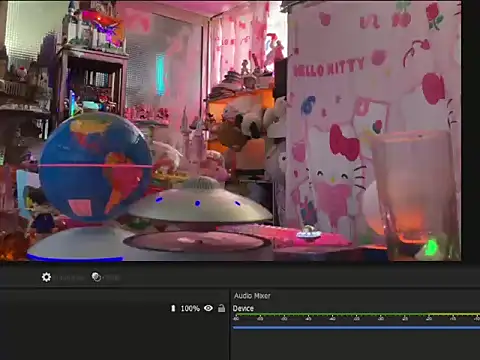
Task: Click the Audio Mixer panel title
Action: pyautogui.click(x=252, y=296)
